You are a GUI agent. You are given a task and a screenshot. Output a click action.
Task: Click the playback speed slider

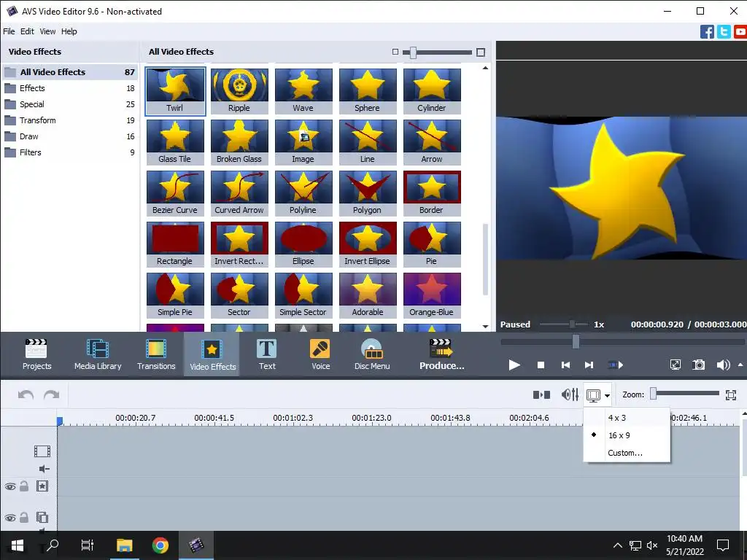[572, 324]
